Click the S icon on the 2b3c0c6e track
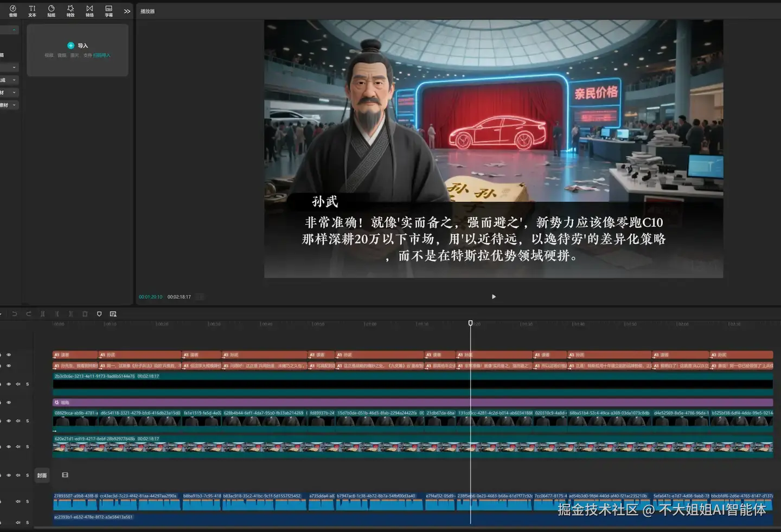781x532 pixels. 27,384
